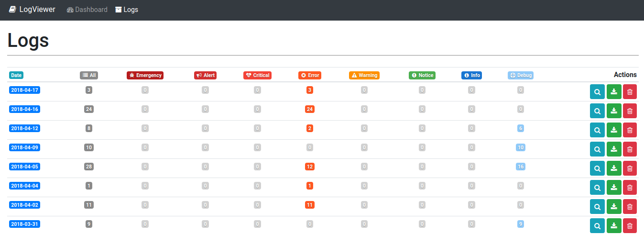Download the 2018-04-09 log

pyautogui.click(x=614, y=149)
